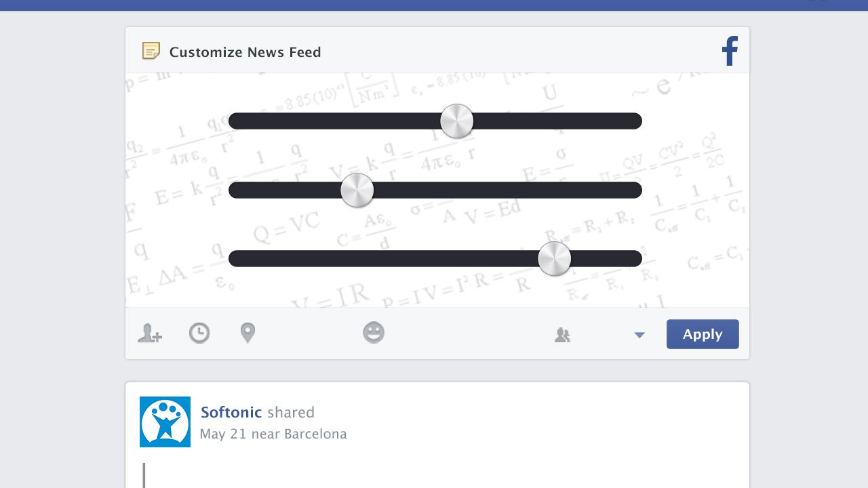
Task: Expand the audience dropdown arrow beside Apply
Action: pos(639,335)
